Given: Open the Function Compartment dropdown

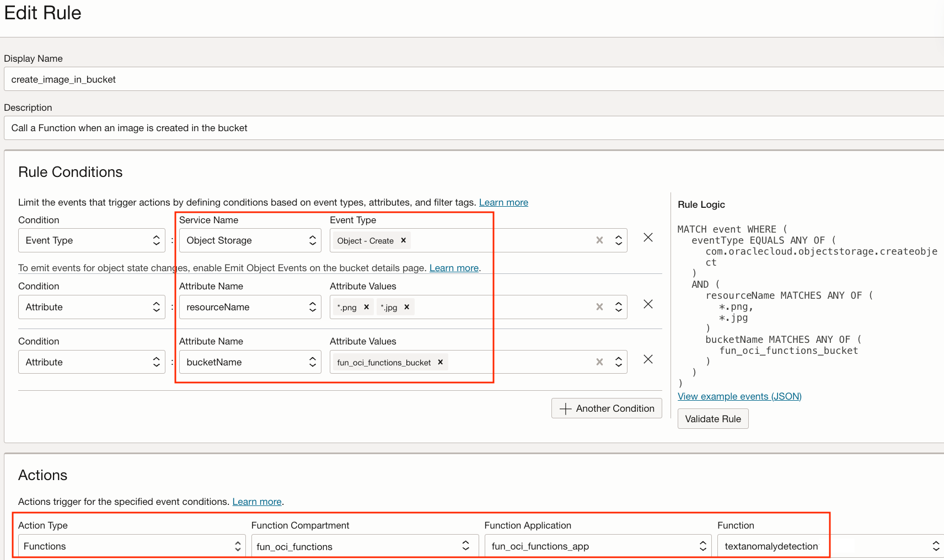Looking at the screenshot, I should coord(363,546).
